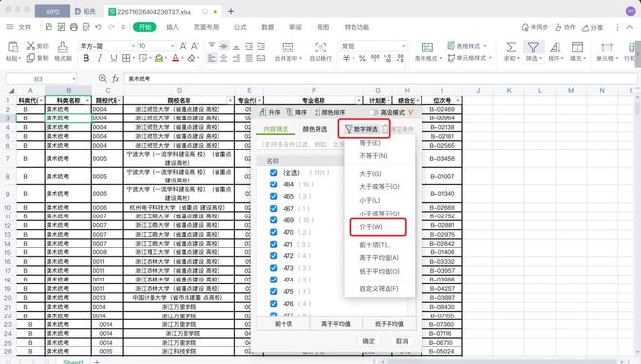Click the align left icon

click(212, 58)
